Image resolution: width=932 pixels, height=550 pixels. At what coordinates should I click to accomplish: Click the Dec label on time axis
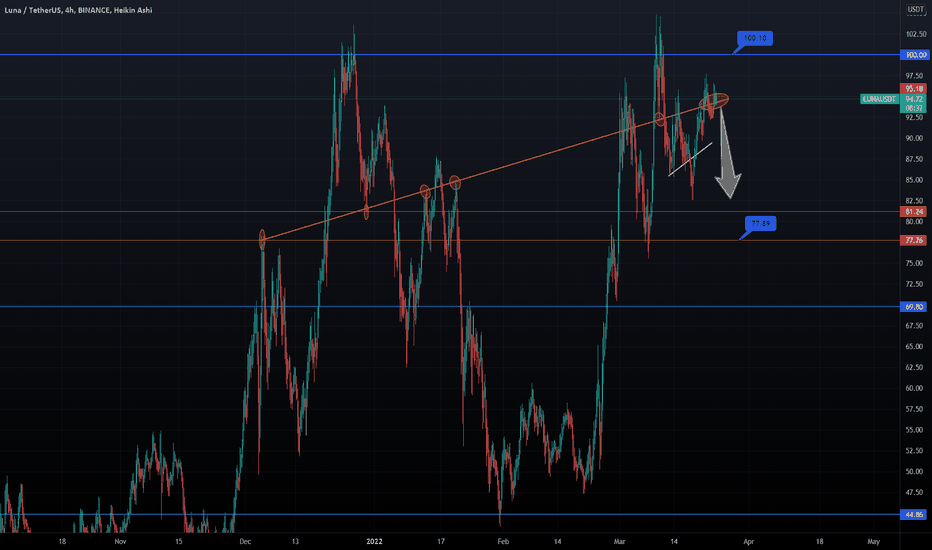(245, 541)
